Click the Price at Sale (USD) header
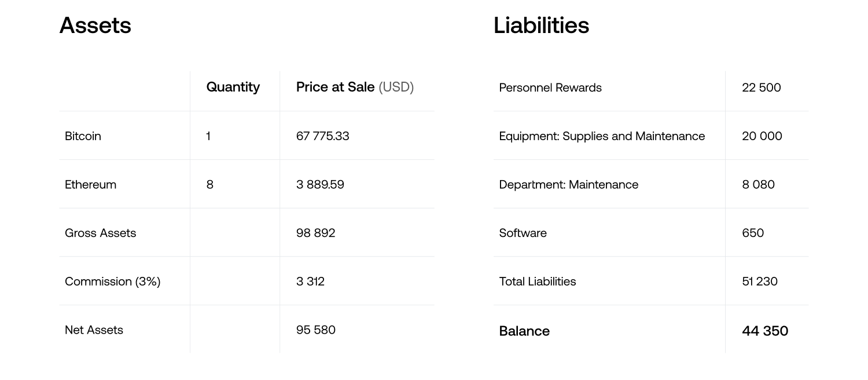868x380 pixels. [355, 87]
